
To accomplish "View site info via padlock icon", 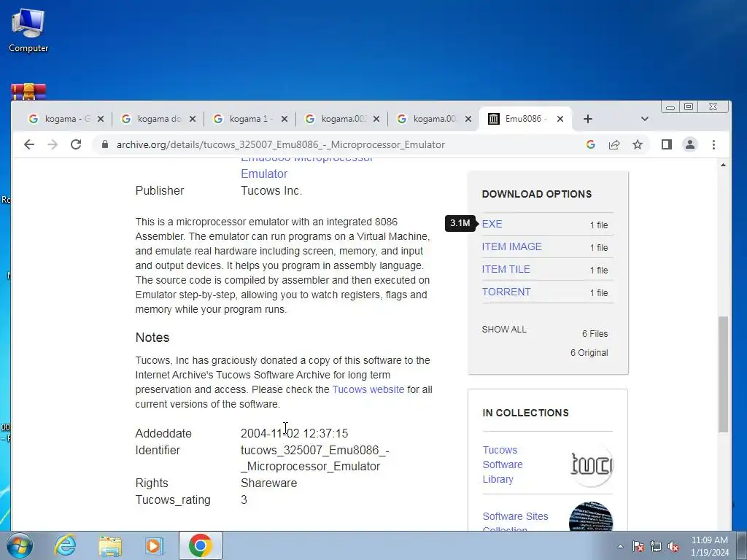I will (x=105, y=144).
